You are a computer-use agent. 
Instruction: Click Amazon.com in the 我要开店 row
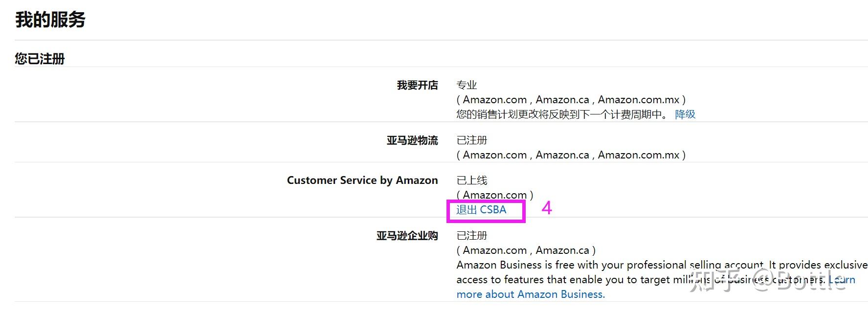[x=494, y=99]
